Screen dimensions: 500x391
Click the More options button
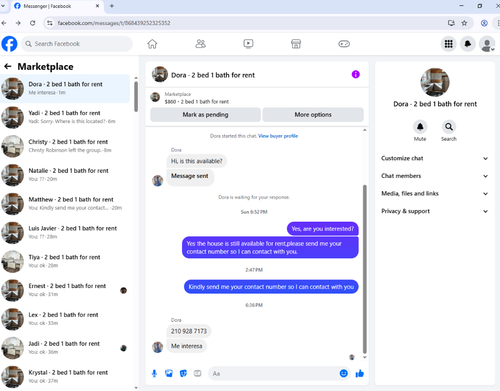point(313,115)
